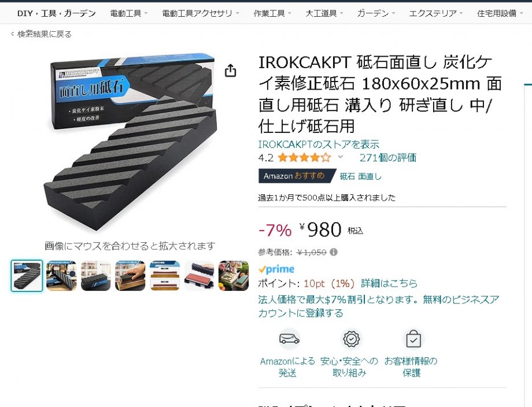Click the reference price info icon
This screenshot has width=532, height=407.
334,252
